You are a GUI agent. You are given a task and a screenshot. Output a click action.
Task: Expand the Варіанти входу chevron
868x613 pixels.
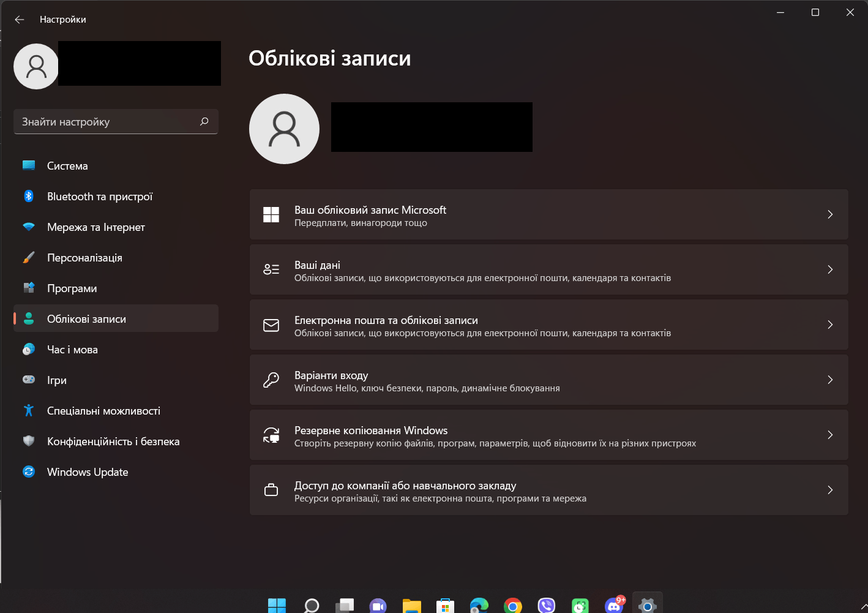[x=830, y=380]
